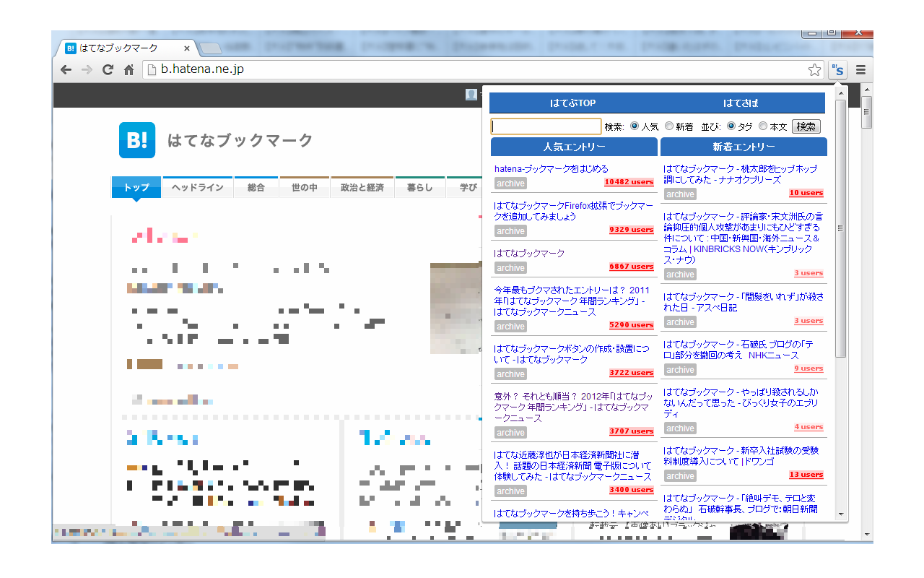Open the はてさぽ tab in popup
The width and height of the screenshot is (924, 578).
tap(741, 103)
